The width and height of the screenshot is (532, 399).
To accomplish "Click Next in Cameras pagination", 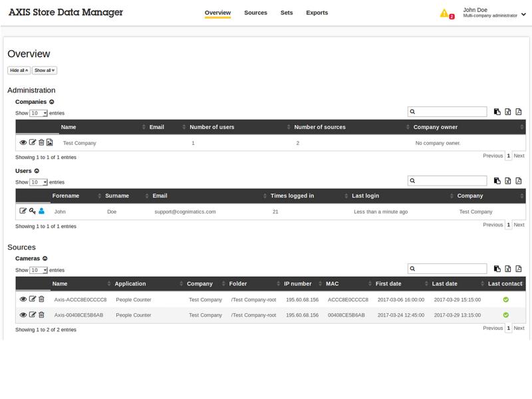I will coord(519,328).
